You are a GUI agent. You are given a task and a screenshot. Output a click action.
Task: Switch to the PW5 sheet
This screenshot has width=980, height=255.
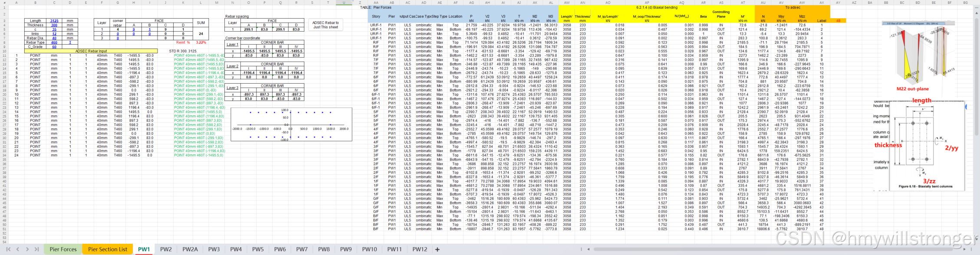point(258,249)
